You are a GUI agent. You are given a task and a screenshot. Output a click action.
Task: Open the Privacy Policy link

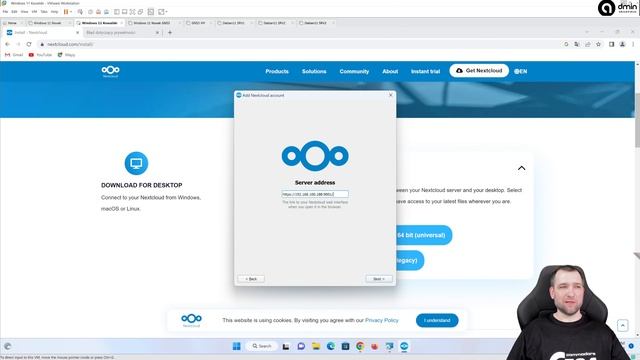[382, 320]
